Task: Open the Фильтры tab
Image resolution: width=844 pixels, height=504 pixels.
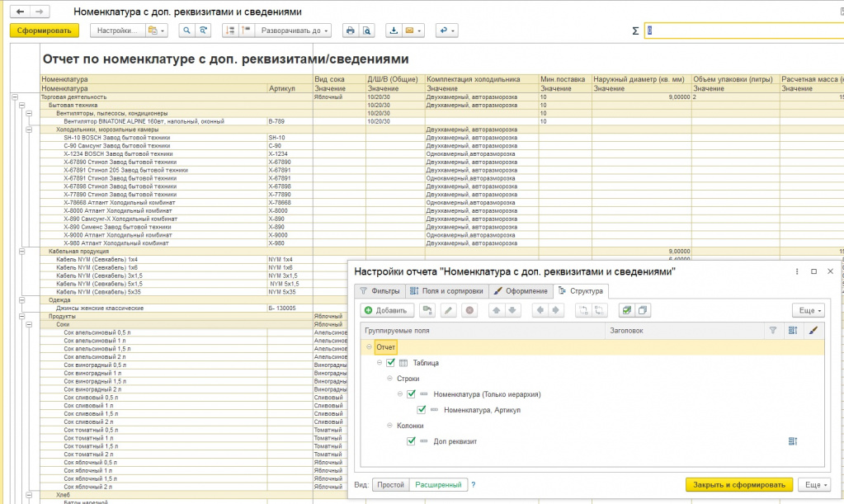Action: 380,291
